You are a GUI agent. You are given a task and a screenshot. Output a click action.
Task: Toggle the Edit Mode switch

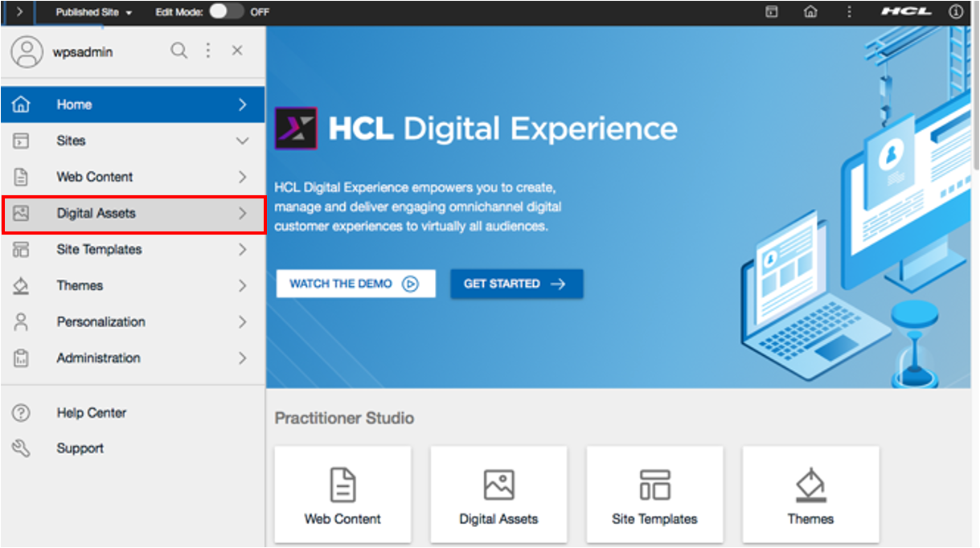(x=226, y=12)
